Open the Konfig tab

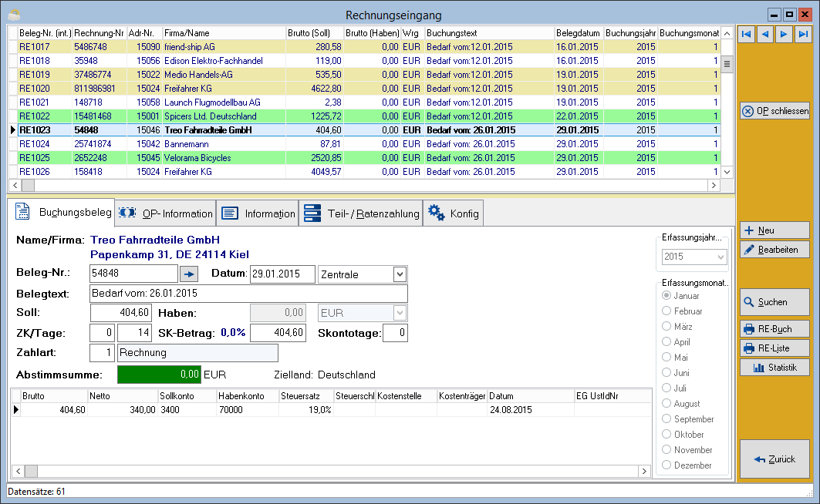(453, 213)
